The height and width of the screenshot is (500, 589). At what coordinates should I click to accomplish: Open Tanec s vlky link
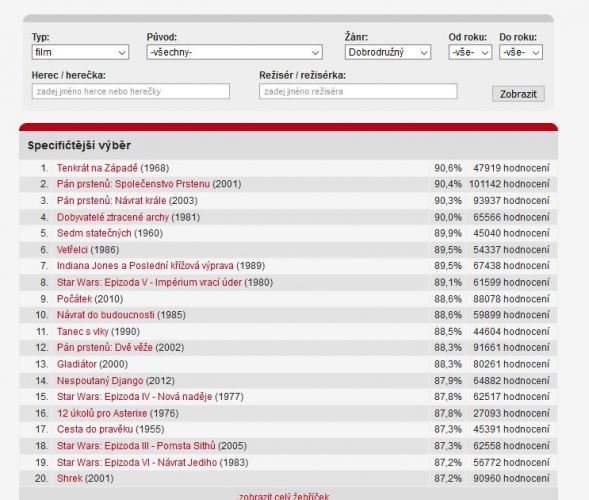(83, 332)
